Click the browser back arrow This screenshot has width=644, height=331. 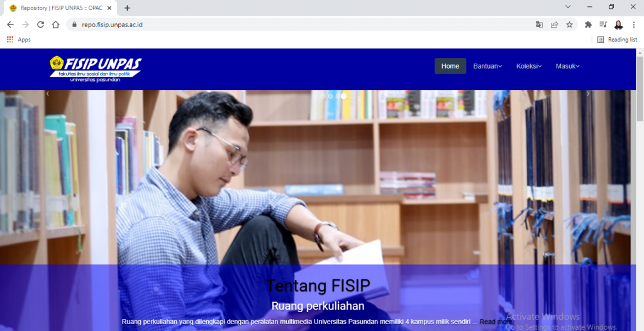coord(10,25)
